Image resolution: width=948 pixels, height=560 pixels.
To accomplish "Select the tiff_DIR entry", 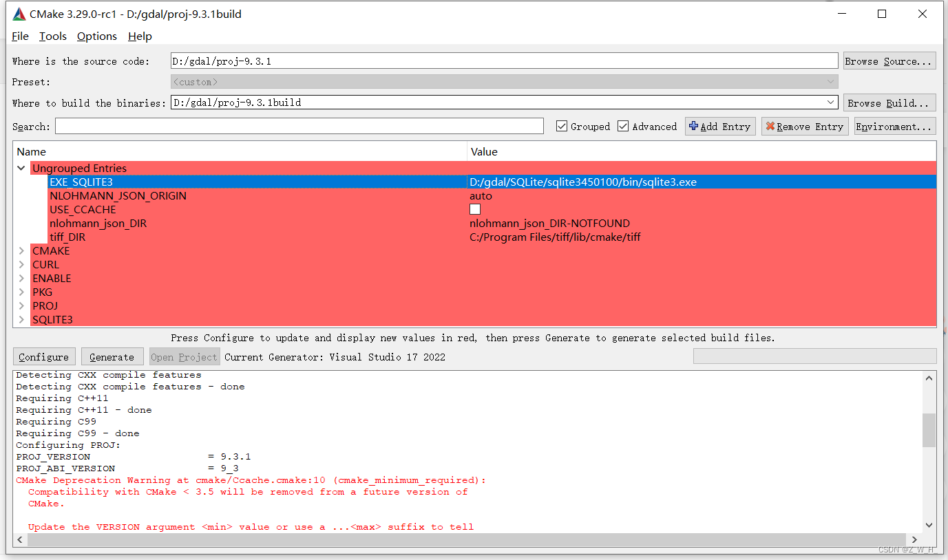I will pos(67,237).
